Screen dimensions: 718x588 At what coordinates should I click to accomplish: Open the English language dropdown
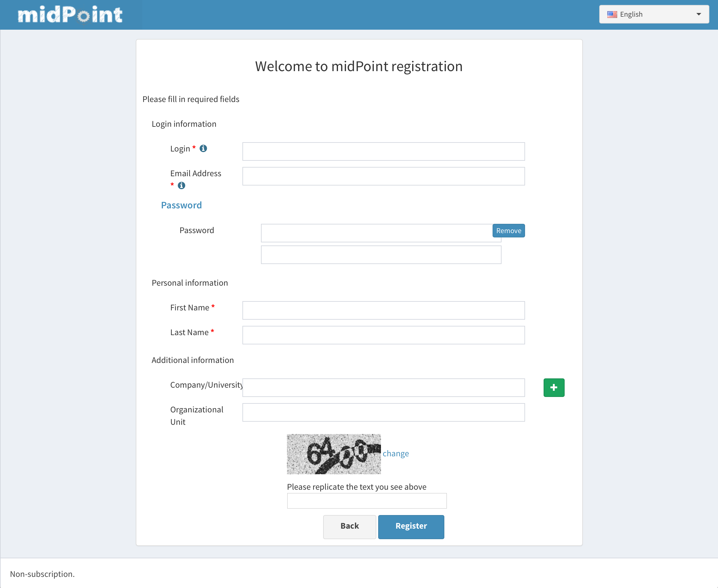coord(654,14)
